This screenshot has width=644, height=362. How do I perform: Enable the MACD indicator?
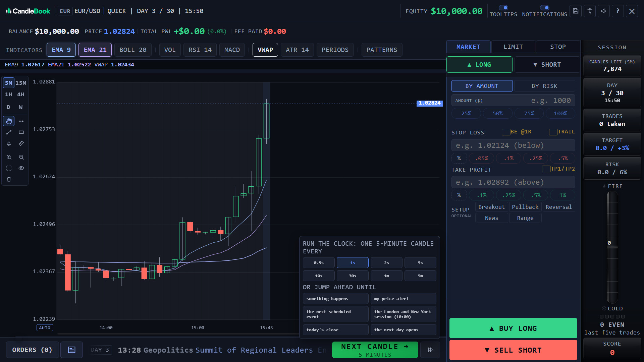coord(232,50)
